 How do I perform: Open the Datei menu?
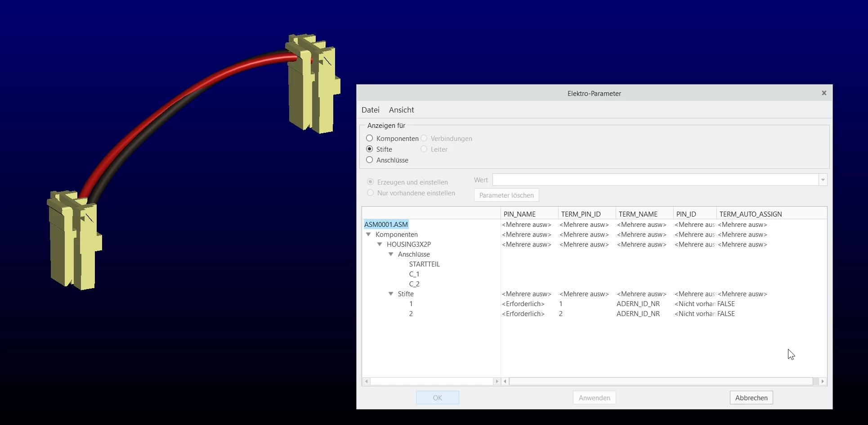pyautogui.click(x=371, y=110)
